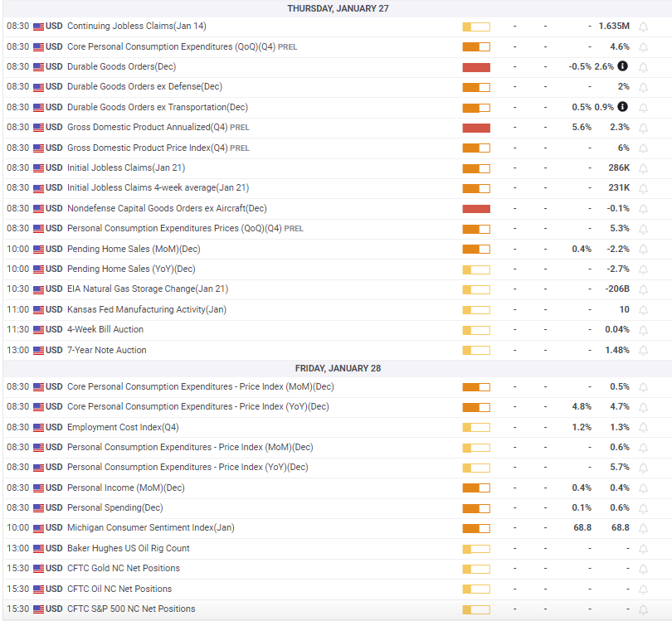Click PREL tag on GDP Price Index row
Viewport: 672px width, 621px height.
point(240,148)
